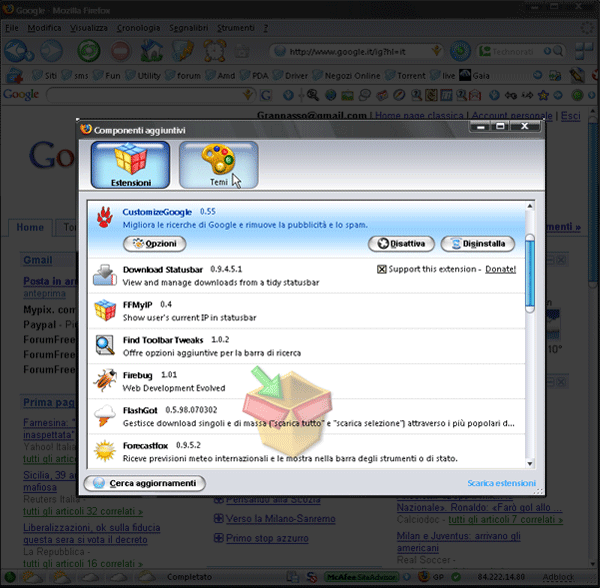This screenshot has height=588, width=600.
Task: Click the McAfee SiteAdvisor status badge
Action: click(361, 577)
